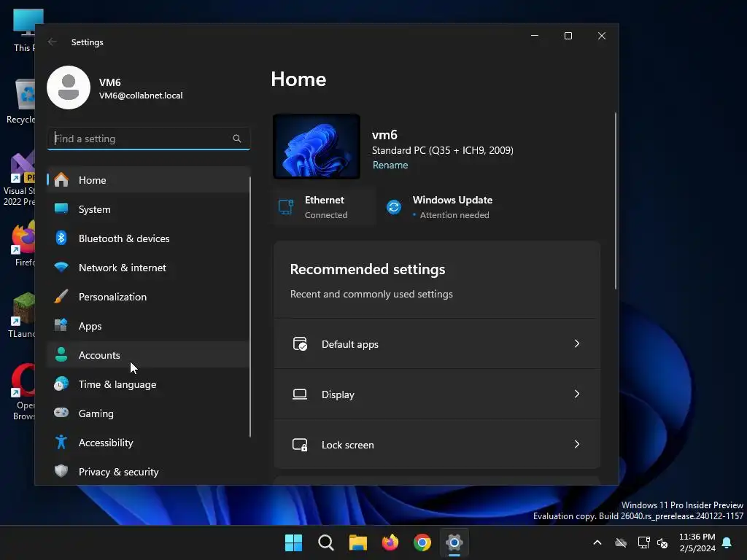
Task: Click the System monitor icon
Action: coord(61,209)
